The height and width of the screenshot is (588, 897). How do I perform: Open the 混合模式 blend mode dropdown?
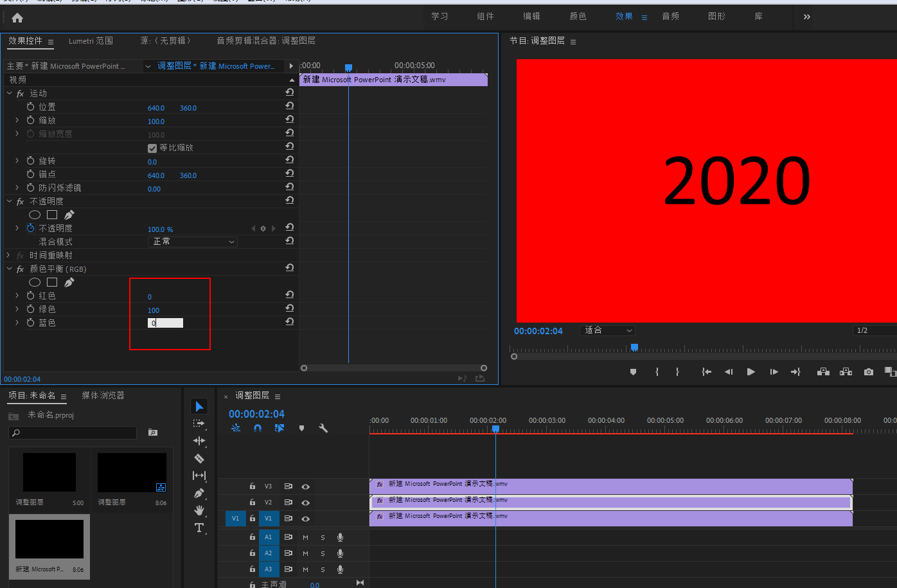click(193, 242)
